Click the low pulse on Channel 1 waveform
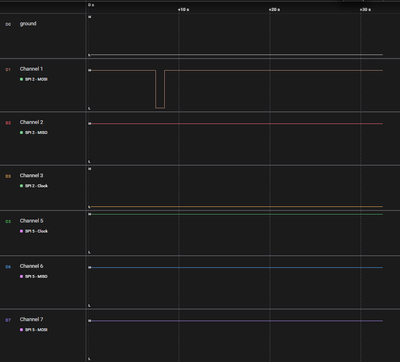The height and width of the screenshot is (362, 400). [x=160, y=89]
